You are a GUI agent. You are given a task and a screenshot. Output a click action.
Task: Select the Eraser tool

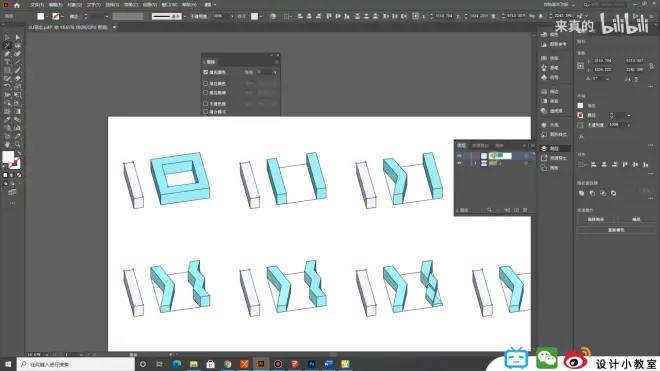[x=18, y=78]
